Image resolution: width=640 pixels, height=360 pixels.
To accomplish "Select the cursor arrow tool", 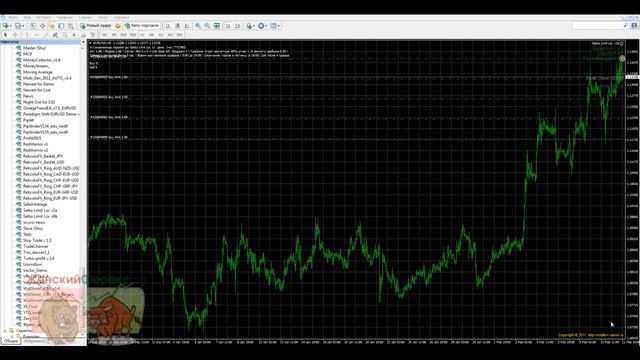I will 5,35.
